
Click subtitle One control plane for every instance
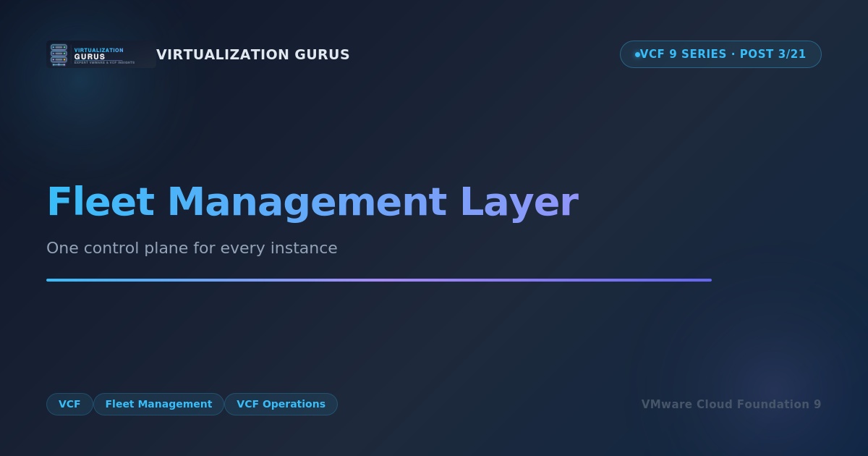[192, 248]
